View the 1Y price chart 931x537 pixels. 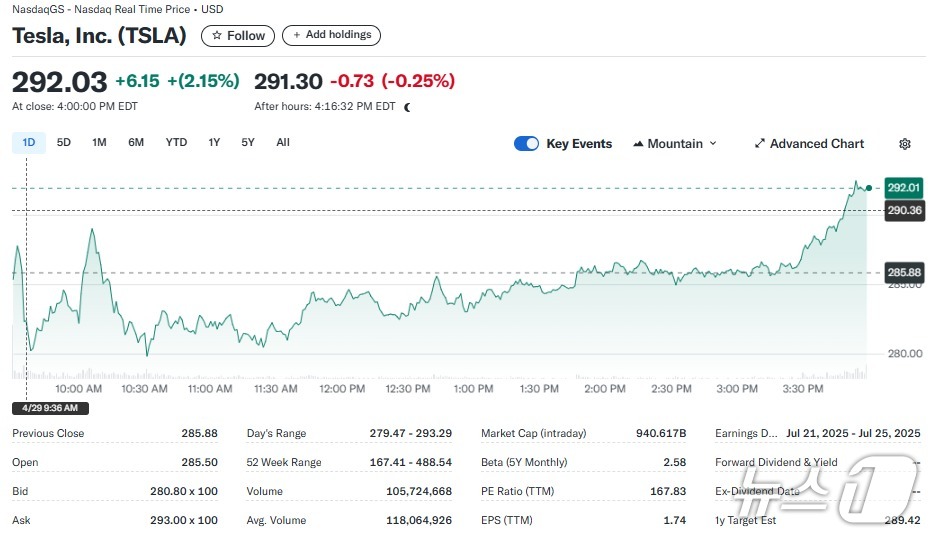[214, 143]
